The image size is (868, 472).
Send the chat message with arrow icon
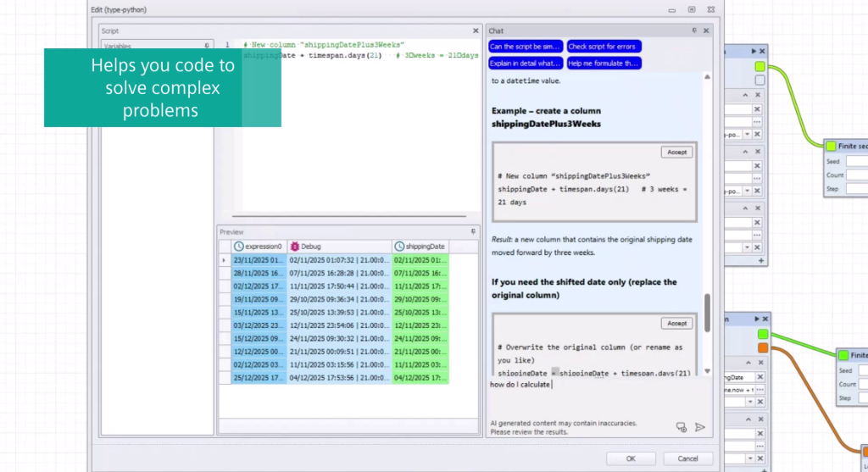coord(699,427)
